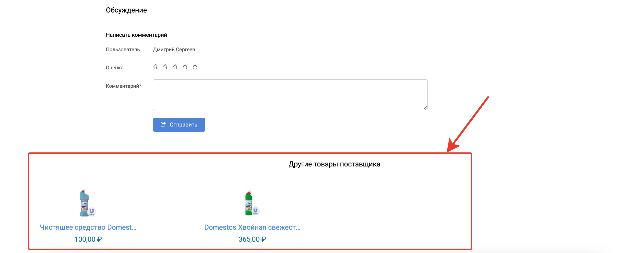Viewport: 644px width, 253px height.
Task: Click the Другие товары поставщика heading
Action: pos(334,164)
